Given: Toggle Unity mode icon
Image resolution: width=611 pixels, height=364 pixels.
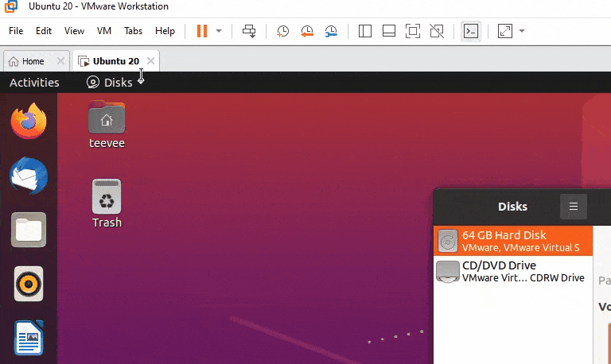Looking at the screenshot, I should [x=436, y=31].
